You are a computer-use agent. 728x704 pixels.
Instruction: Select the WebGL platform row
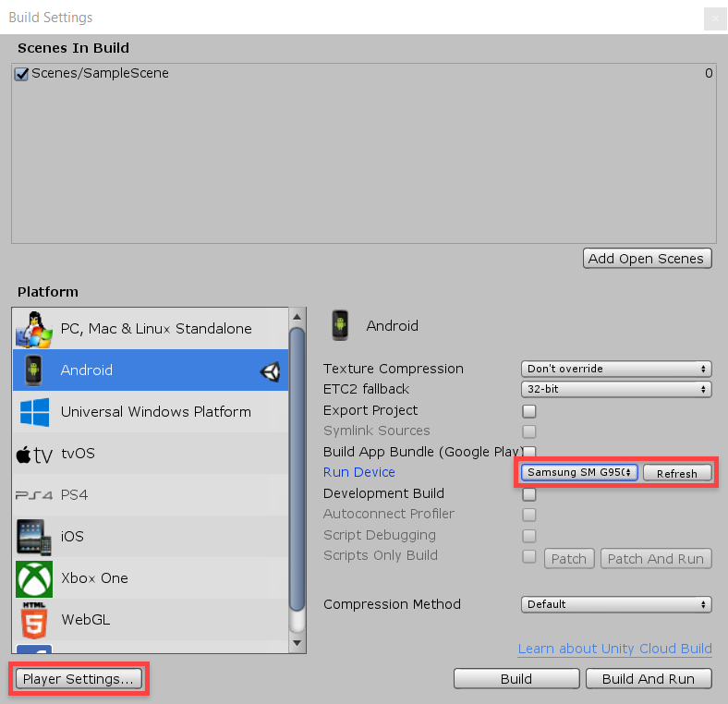pos(151,620)
